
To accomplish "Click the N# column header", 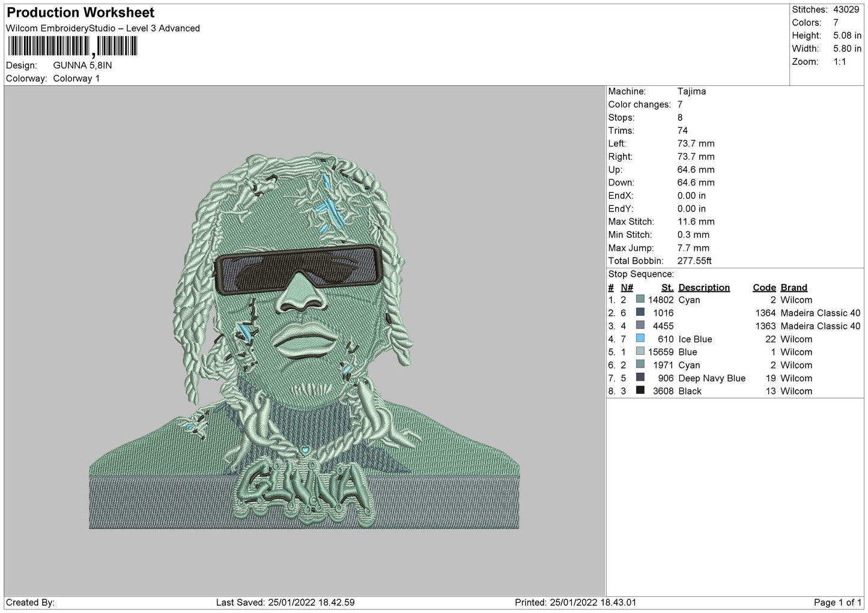I will click(627, 288).
